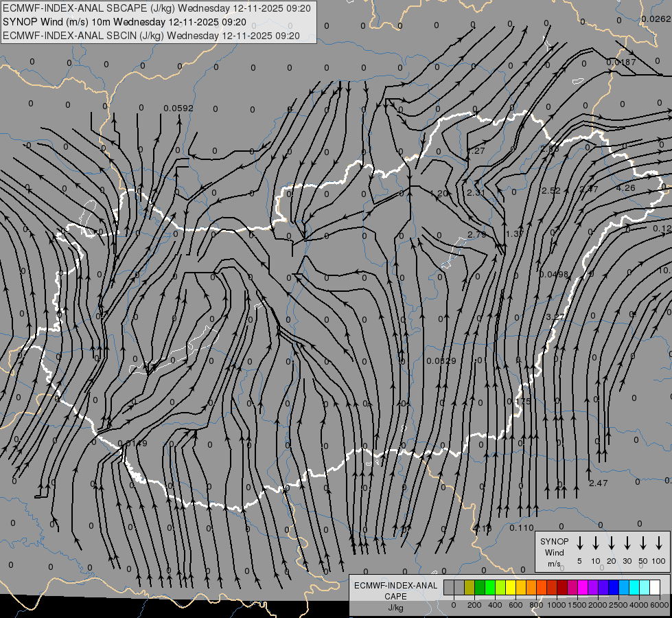The height and width of the screenshot is (618, 672).
Task: Click the 4.15 value on the map
Action: tap(483, 528)
